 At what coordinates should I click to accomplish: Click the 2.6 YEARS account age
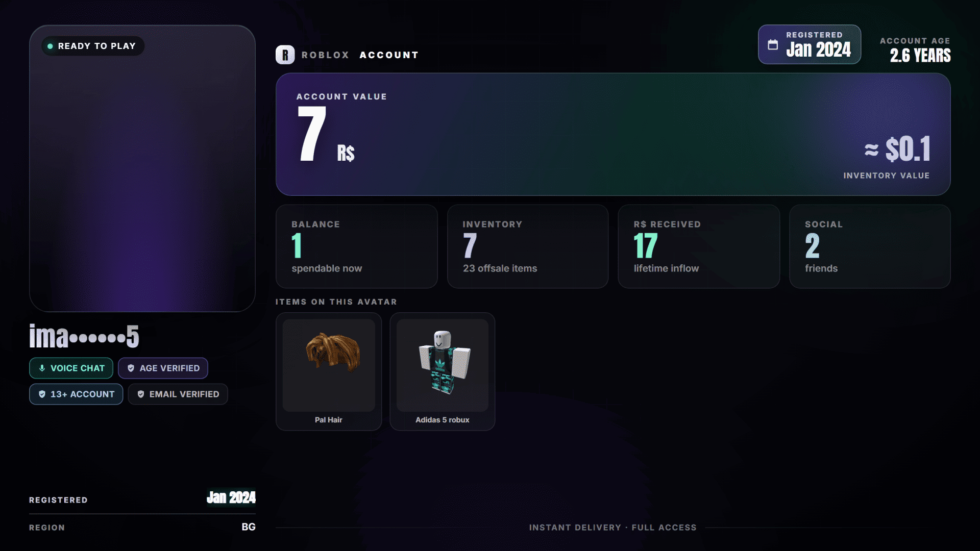tap(920, 55)
